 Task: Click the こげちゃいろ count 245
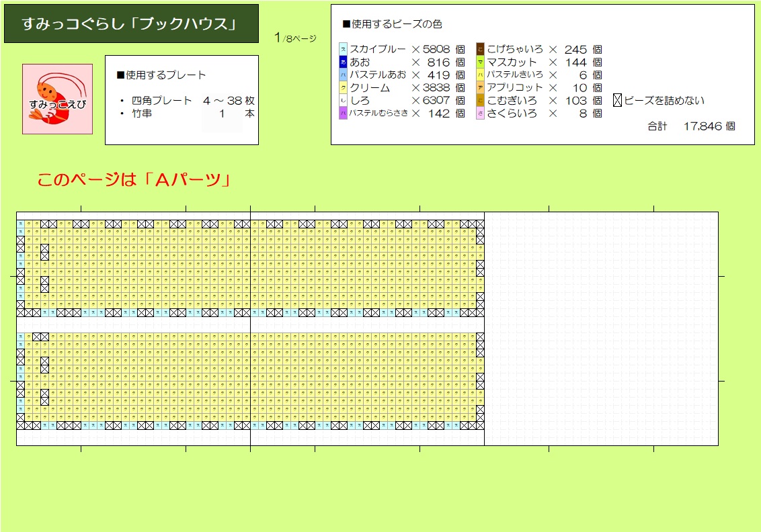click(x=575, y=50)
